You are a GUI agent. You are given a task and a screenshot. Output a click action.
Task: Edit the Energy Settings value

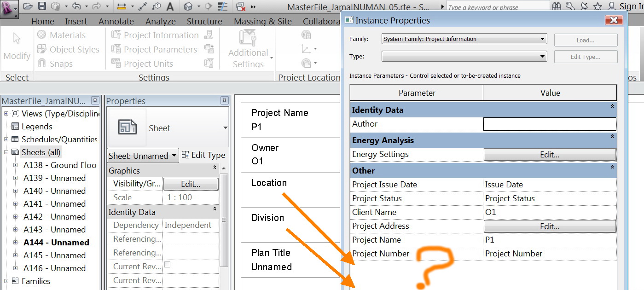(549, 155)
